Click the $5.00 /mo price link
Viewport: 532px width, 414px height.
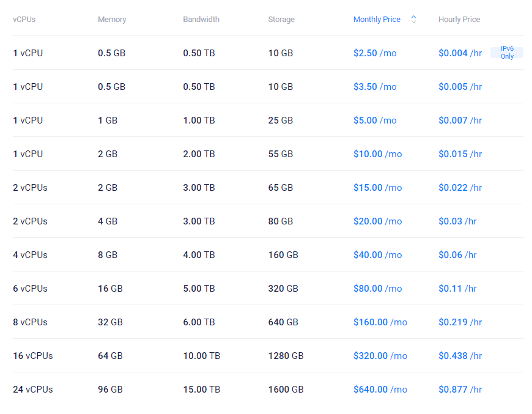(x=374, y=120)
